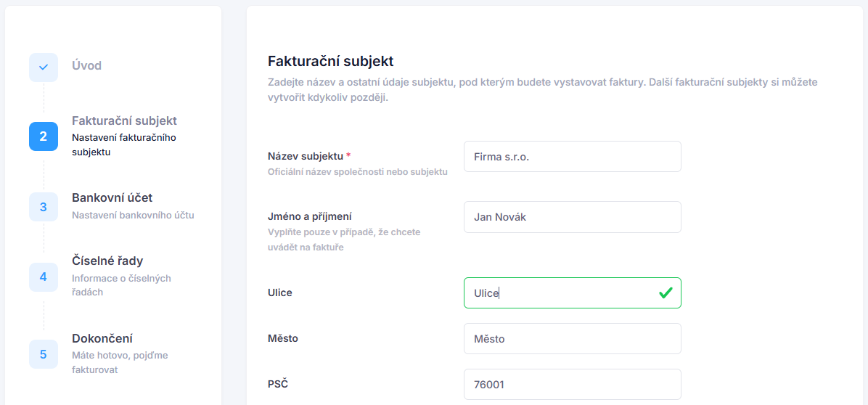This screenshot has width=868, height=405.
Task: Click the 'Nastavení bankovního účtu' step description
Action: 133,216
